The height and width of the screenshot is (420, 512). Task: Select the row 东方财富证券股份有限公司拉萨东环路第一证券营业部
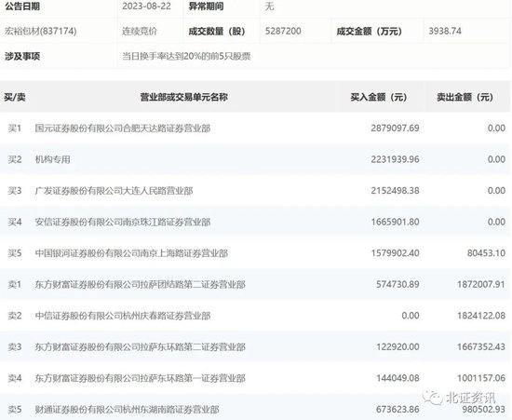pos(255,378)
